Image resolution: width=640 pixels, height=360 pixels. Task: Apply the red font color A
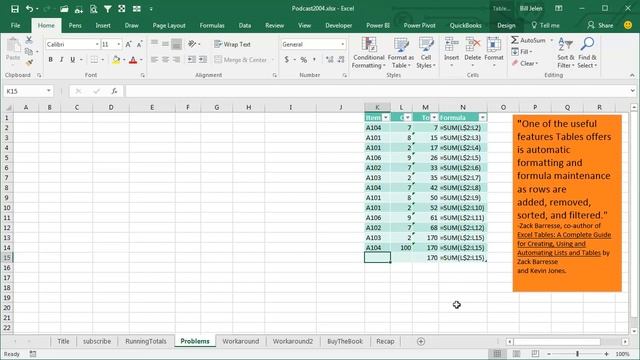[133, 60]
